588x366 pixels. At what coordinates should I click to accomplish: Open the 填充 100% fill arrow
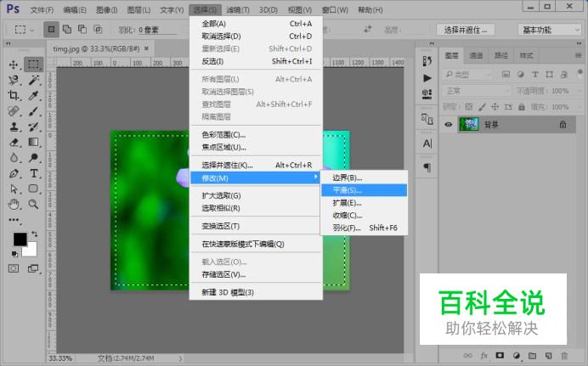pyautogui.click(x=579, y=107)
